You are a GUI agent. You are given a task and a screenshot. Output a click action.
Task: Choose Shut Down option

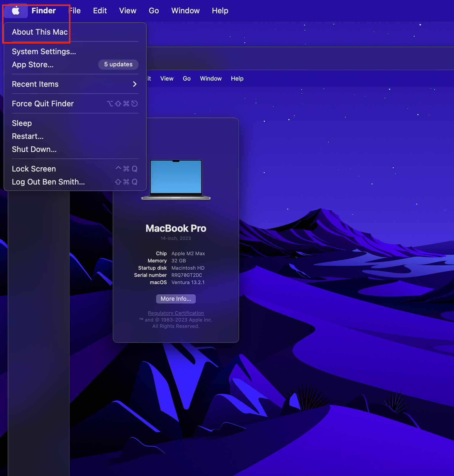pos(34,149)
